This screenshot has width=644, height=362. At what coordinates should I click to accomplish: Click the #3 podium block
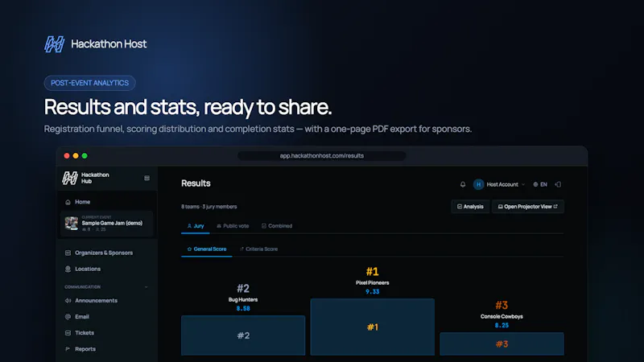[x=502, y=344]
